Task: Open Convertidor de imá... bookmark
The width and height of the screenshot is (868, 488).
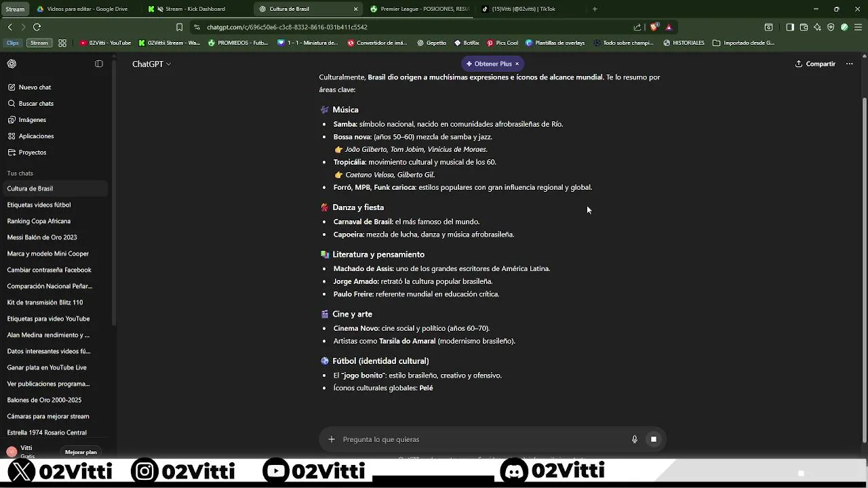Action: pos(378,43)
